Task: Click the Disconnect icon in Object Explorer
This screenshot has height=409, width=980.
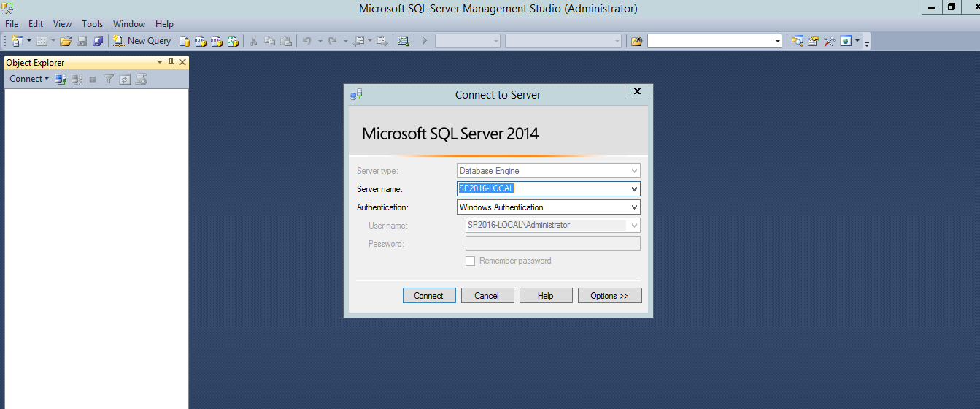Action: pyautogui.click(x=77, y=79)
